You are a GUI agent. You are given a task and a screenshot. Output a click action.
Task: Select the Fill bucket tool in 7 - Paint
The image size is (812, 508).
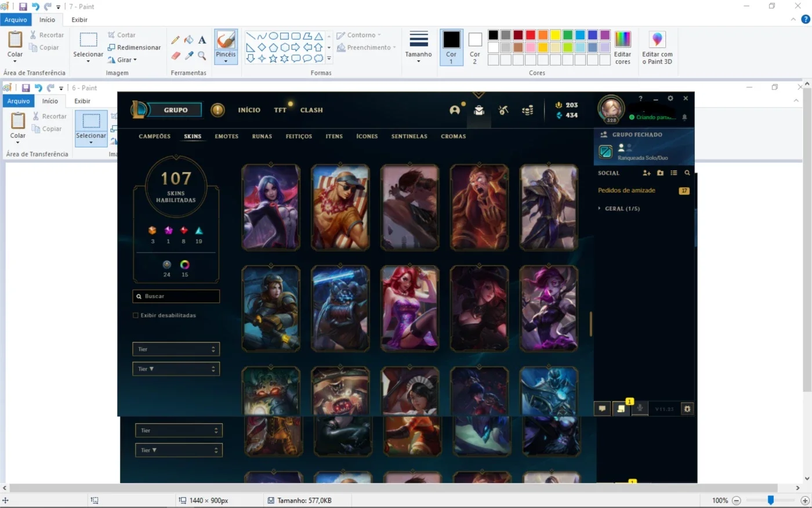(188, 40)
